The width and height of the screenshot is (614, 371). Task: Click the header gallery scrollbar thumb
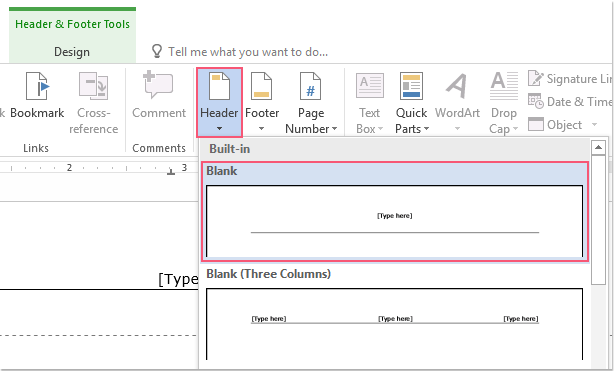(598, 220)
